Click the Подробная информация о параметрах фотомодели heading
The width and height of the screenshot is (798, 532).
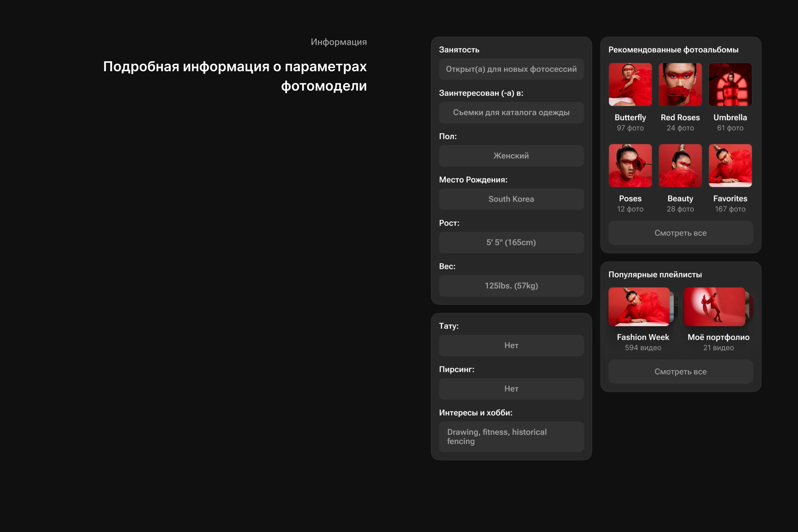(x=235, y=76)
